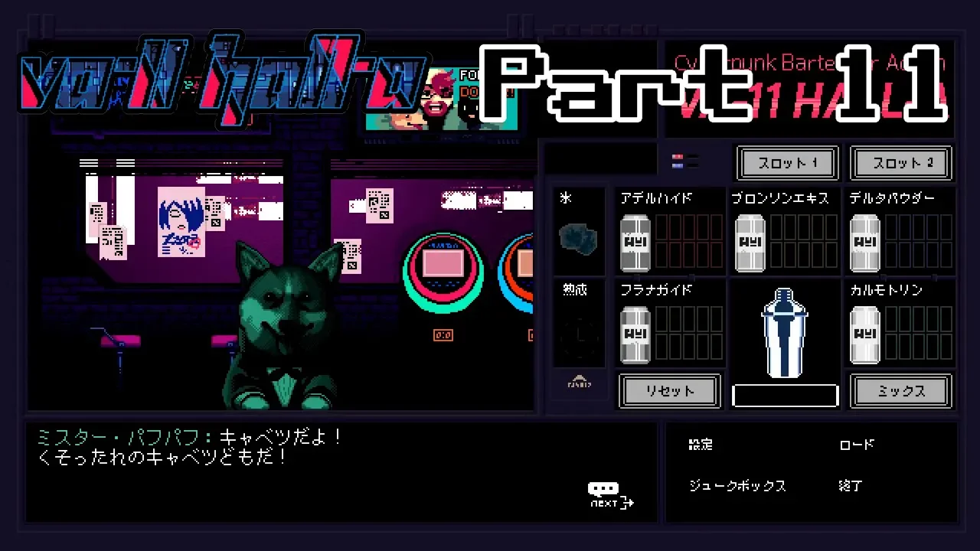Click the Flanergide (フラナガイド) can
Viewport: 980px width, 551px height.
(x=635, y=334)
